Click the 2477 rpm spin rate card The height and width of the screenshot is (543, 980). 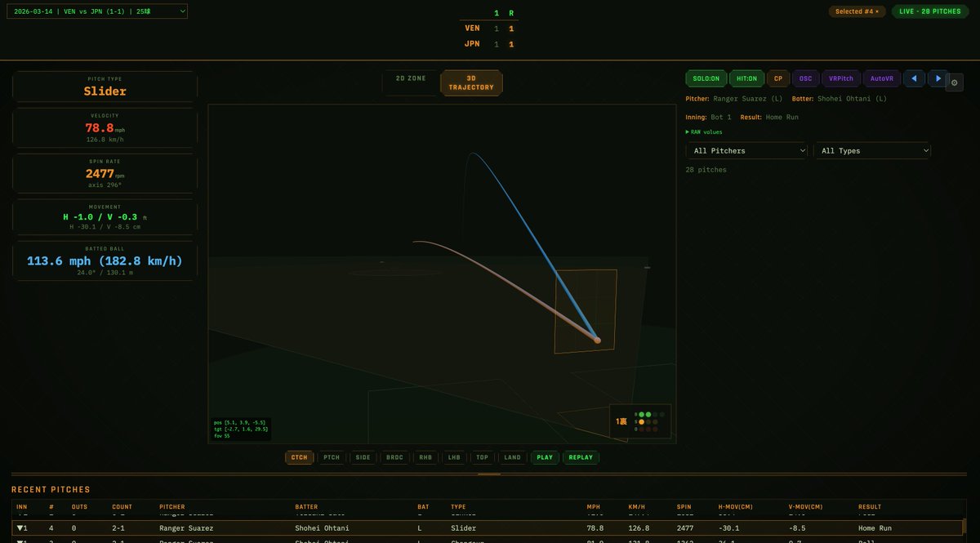(x=105, y=173)
